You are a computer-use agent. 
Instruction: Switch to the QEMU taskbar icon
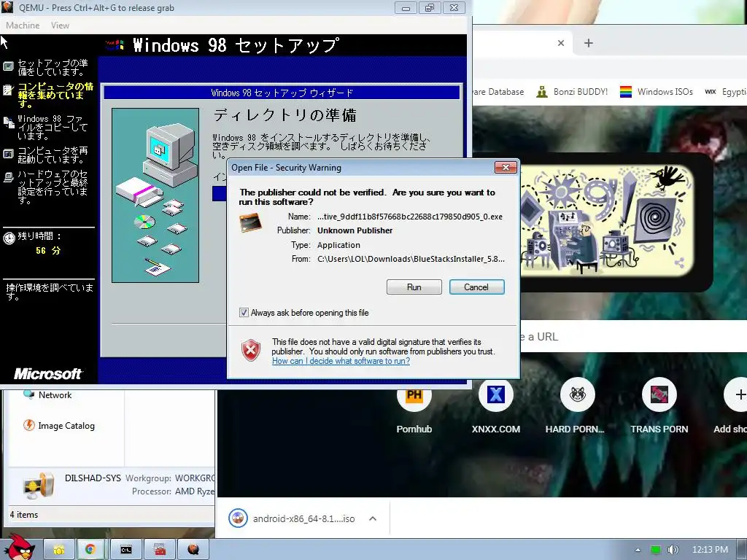coord(193,550)
